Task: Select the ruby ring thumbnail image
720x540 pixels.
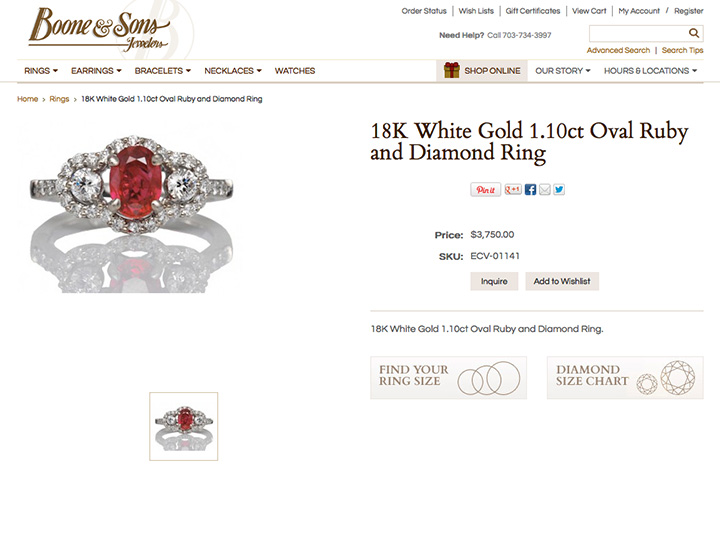Action: [184, 426]
